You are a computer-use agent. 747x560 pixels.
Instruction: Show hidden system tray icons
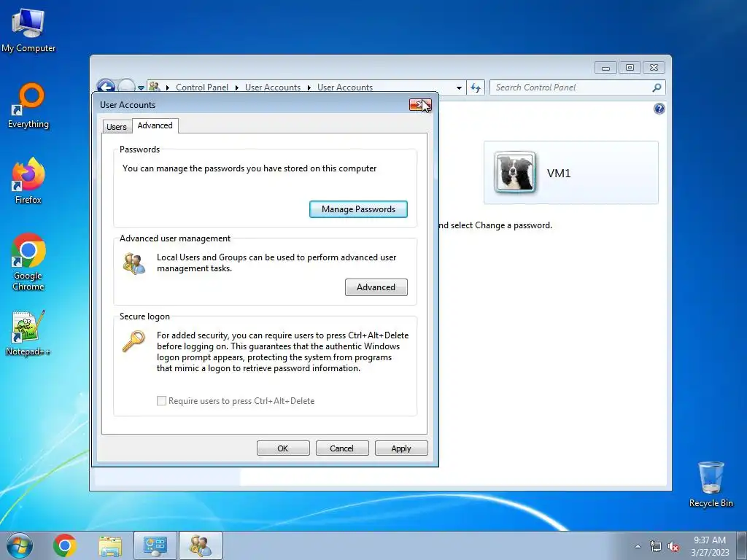[x=638, y=546]
